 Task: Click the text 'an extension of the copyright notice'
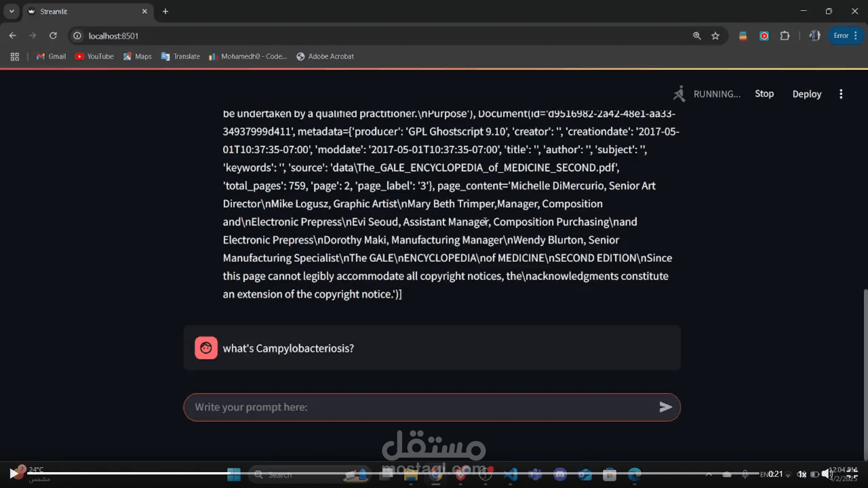pyautogui.click(x=307, y=294)
